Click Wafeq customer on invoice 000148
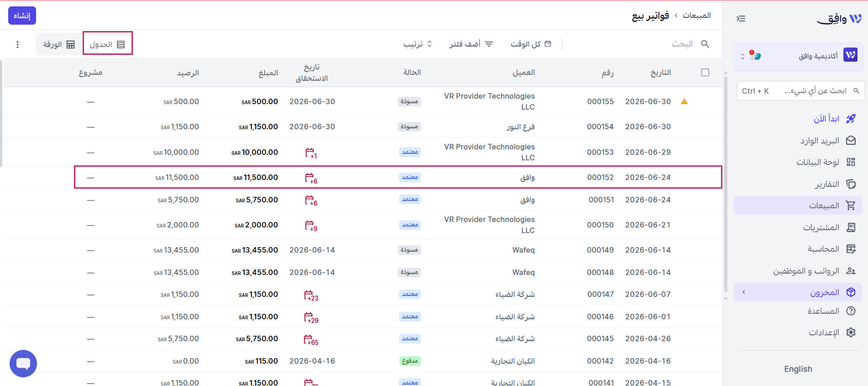Viewport: 868px width, 386px height. coord(523,272)
